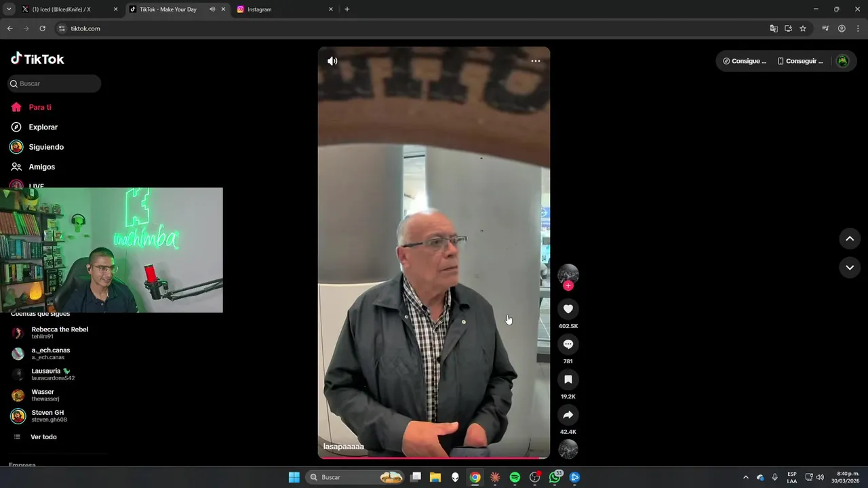Screen dimensions: 868x488
Task: Go to the next video with down chevron
Action: coord(850,268)
